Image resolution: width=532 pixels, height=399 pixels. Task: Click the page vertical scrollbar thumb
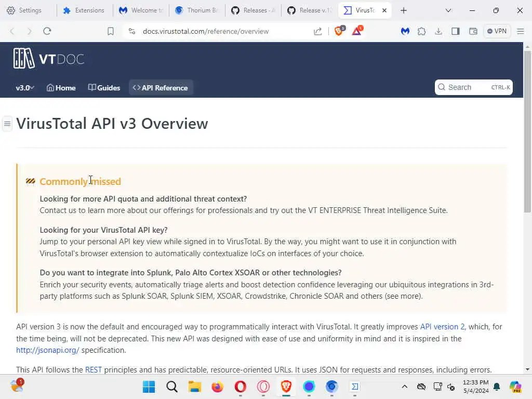[x=527, y=131]
